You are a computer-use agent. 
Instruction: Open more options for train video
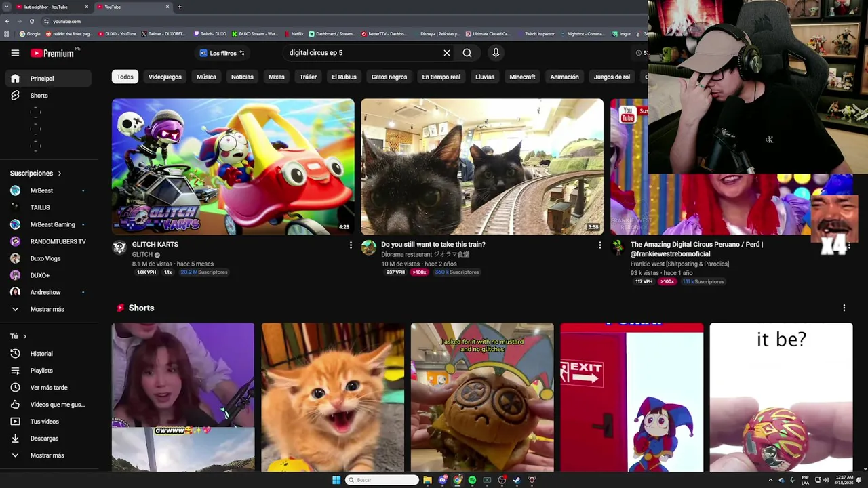599,245
